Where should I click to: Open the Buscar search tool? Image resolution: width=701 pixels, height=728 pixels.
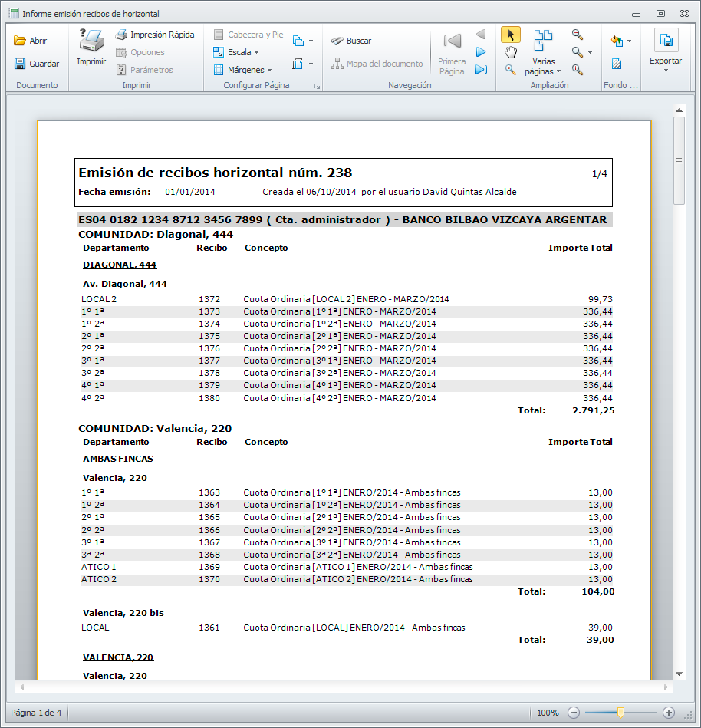click(x=350, y=41)
